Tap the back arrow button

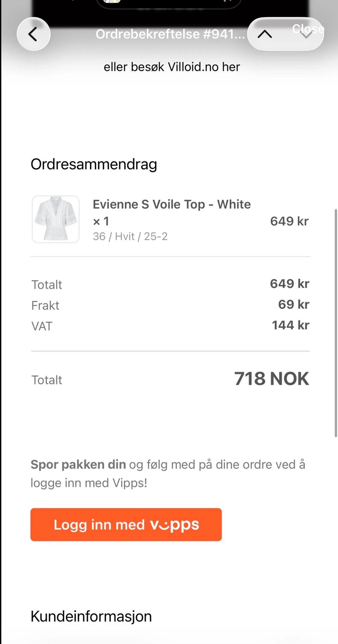33,34
